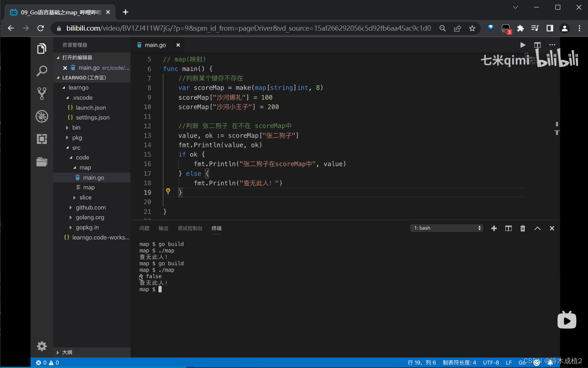
Task: Click the 行 19, 列 6 position indicator
Action: click(422, 363)
